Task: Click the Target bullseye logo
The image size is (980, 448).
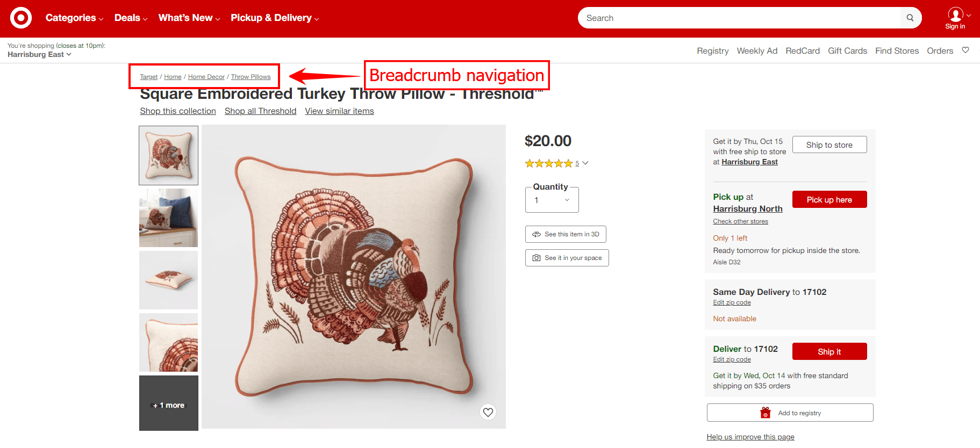Action: click(x=21, y=18)
